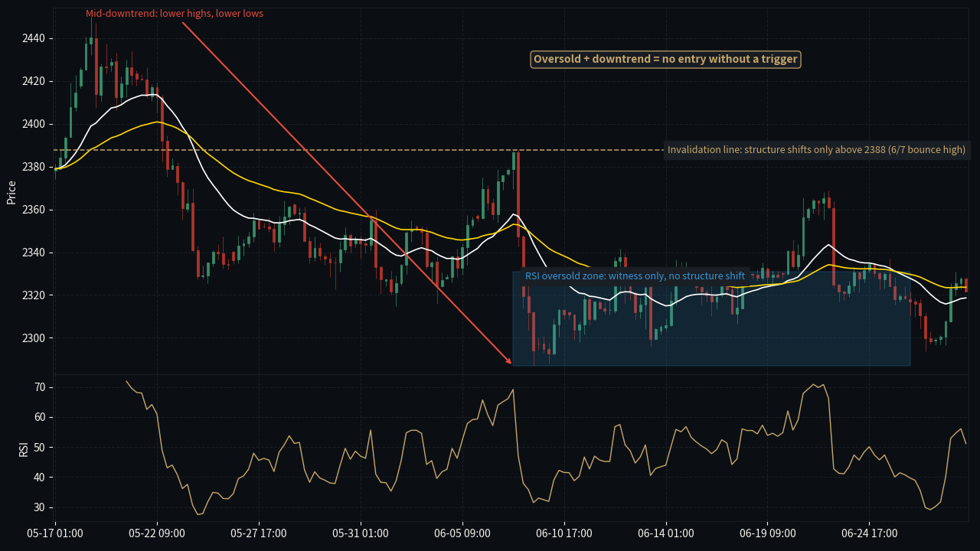The image size is (980, 551).
Task: Click the 'Mid-downtrend: lower highs, lower lows' annotation
Action: [x=175, y=14]
